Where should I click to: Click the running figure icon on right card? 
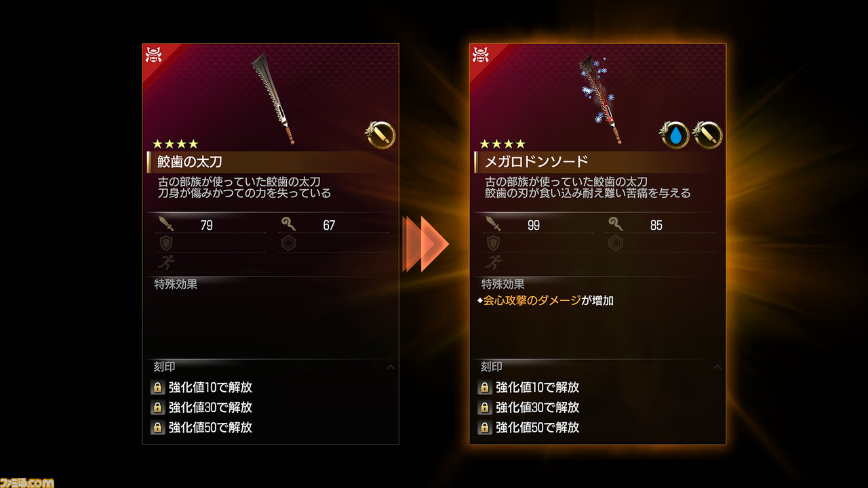pos(493,262)
